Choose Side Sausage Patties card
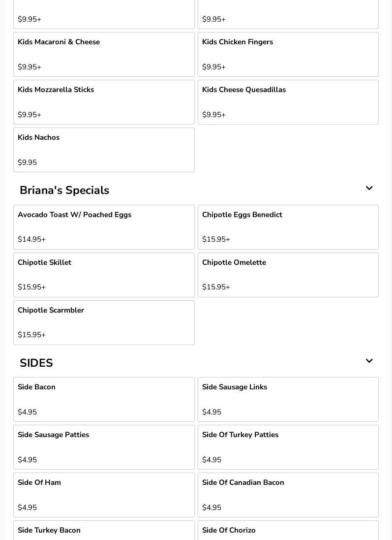This screenshot has height=540, width=392. coord(104,447)
